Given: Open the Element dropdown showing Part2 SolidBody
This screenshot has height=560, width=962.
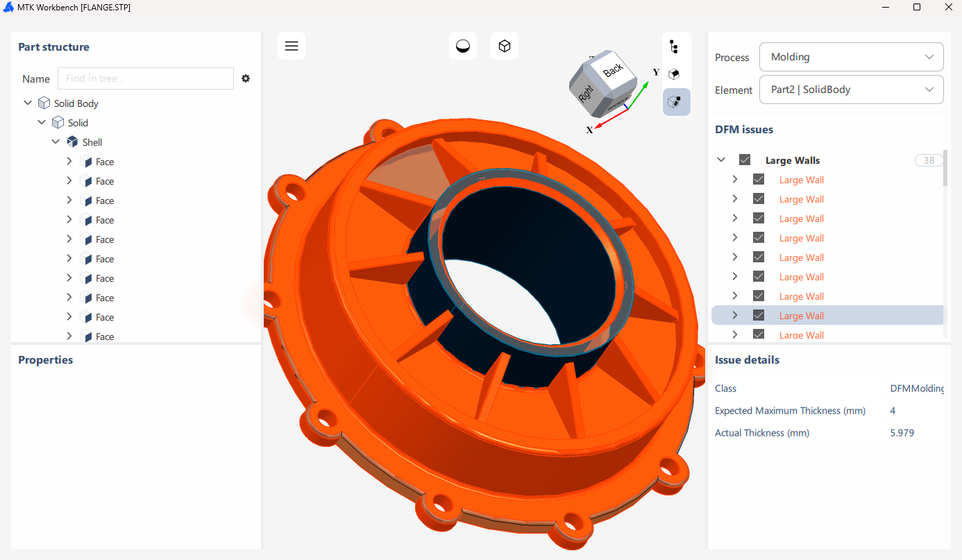Looking at the screenshot, I should [x=851, y=89].
